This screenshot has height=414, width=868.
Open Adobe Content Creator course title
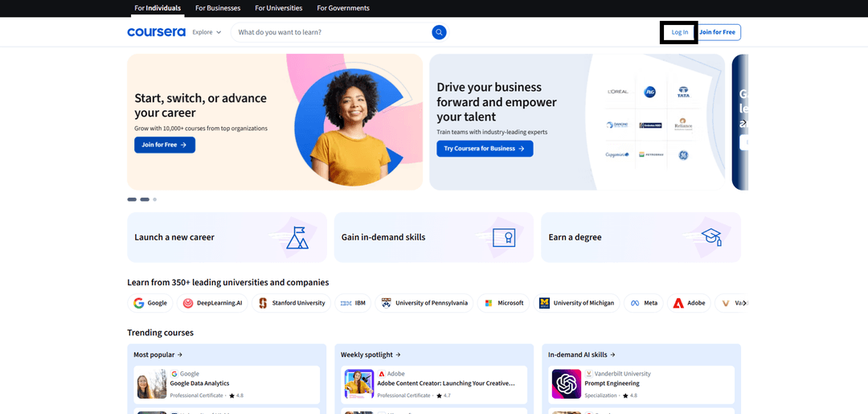click(x=445, y=383)
